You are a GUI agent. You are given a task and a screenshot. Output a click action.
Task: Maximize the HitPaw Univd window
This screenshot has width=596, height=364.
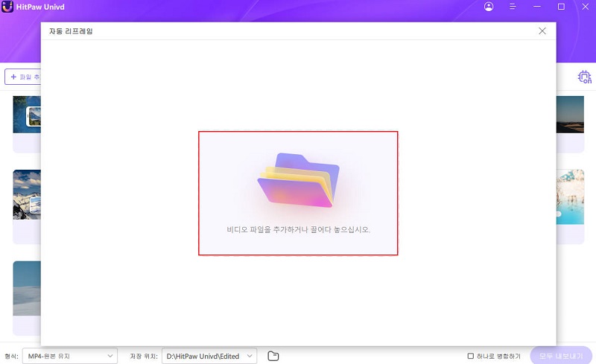click(x=561, y=7)
